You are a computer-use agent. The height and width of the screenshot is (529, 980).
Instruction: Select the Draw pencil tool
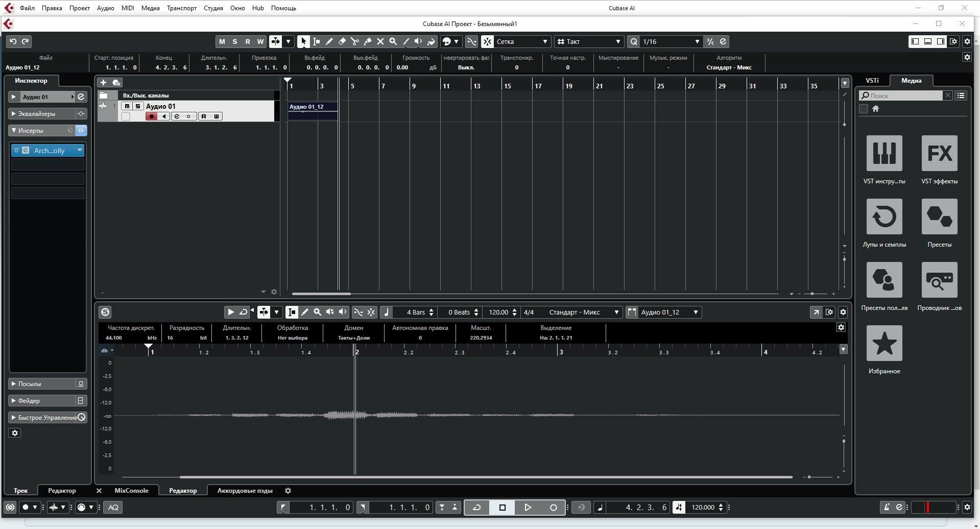329,41
